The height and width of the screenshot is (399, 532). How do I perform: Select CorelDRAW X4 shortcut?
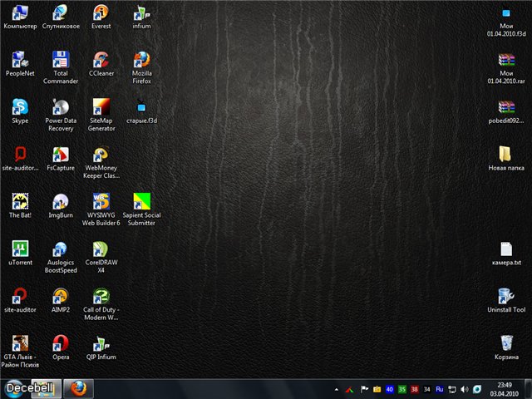101,257
